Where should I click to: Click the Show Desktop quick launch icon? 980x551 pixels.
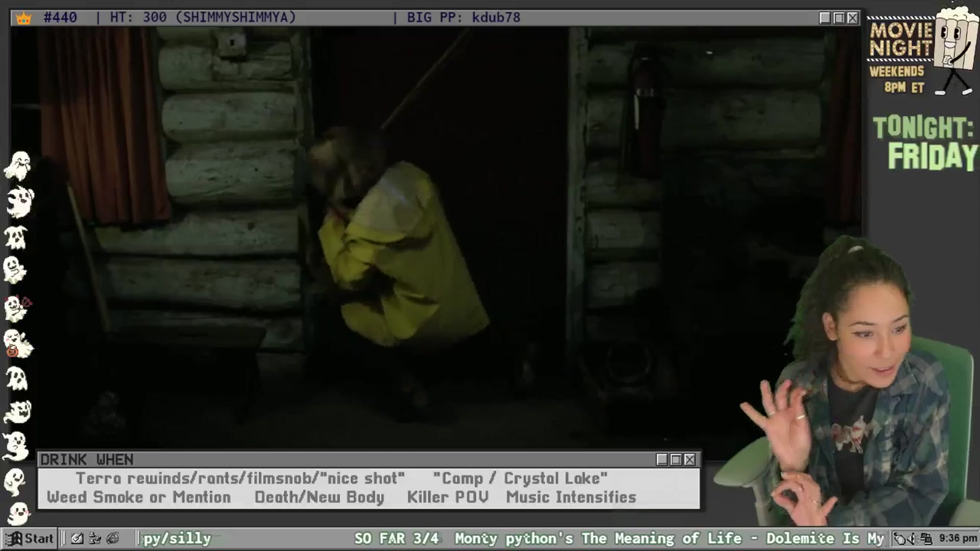pyautogui.click(x=77, y=538)
